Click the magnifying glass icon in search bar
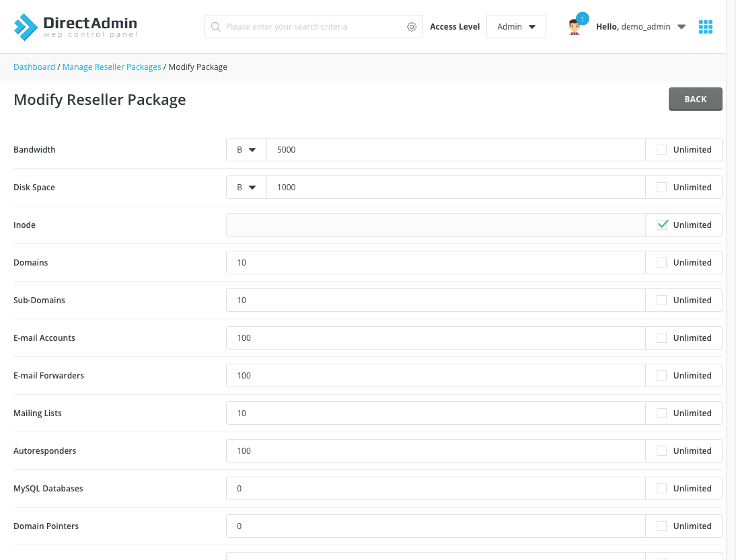This screenshot has width=736, height=560. click(216, 26)
